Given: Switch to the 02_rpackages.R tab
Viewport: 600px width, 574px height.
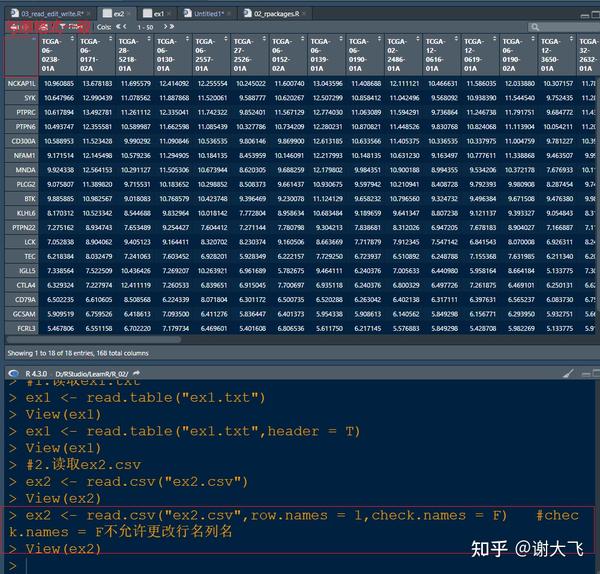Looking at the screenshot, I should tap(274, 14).
